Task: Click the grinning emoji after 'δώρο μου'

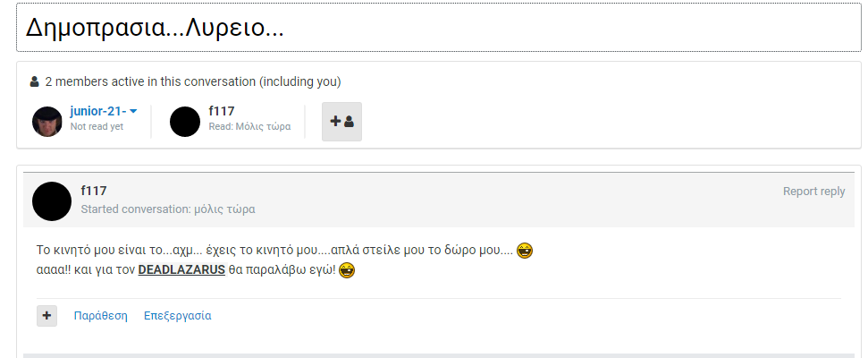Action: (524, 251)
